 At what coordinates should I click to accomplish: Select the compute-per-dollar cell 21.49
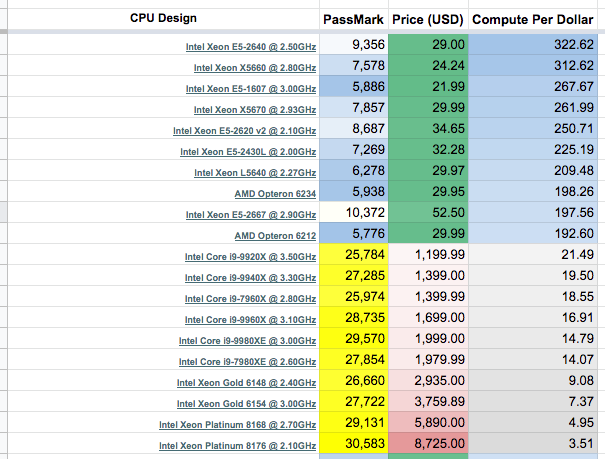pos(533,255)
